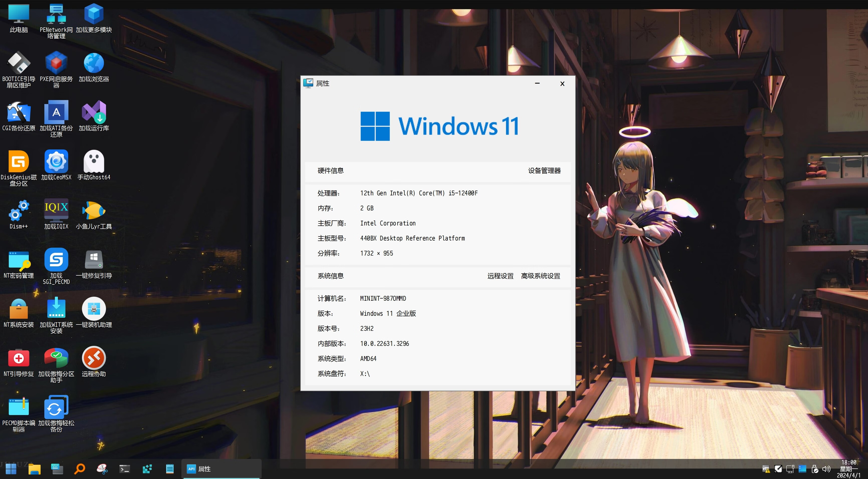The image size is (868, 479).
Task: Launch DiskGenius磁盘分区 tool
Action: tap(19, 168)
